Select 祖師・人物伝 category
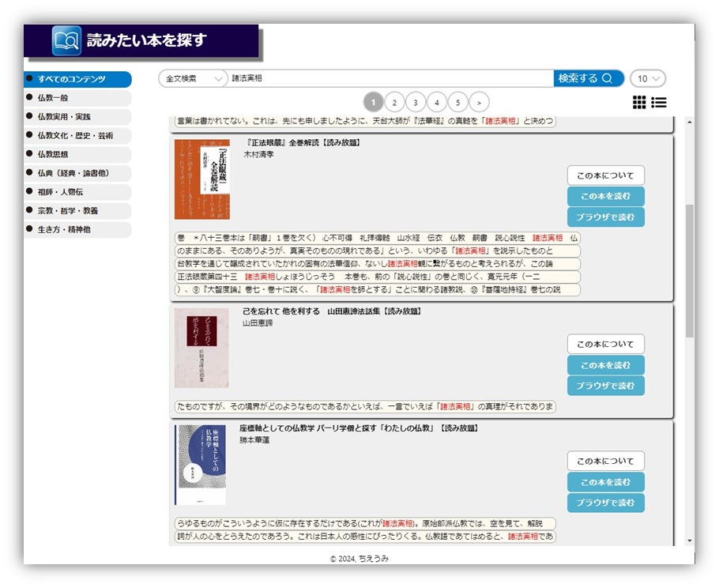The width and height of the screenshot is (719, 588). 77,192
